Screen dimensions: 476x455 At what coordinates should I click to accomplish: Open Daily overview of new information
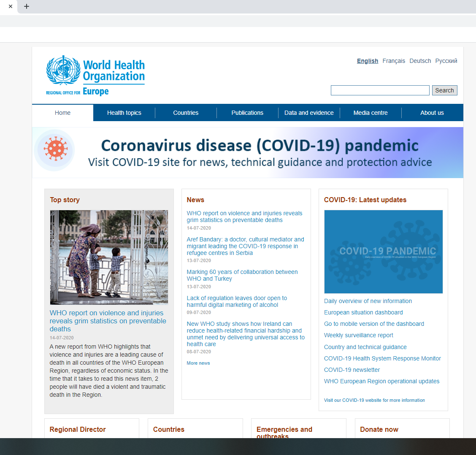[368, 301]
